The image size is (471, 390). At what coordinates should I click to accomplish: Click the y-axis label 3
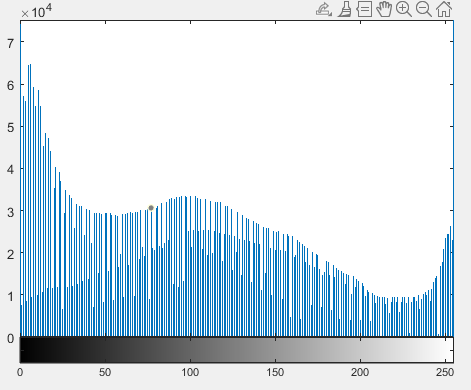[x=11, y=212]
